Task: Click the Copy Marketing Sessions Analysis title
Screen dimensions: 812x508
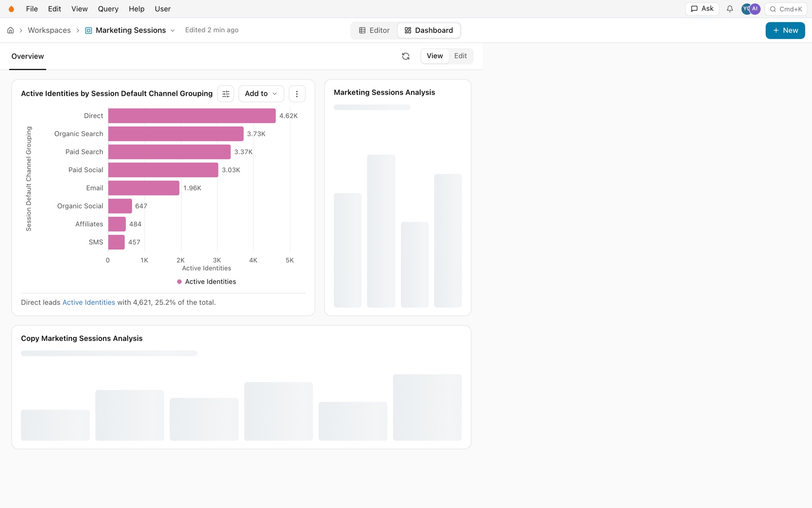Action: tap(82, 339)
